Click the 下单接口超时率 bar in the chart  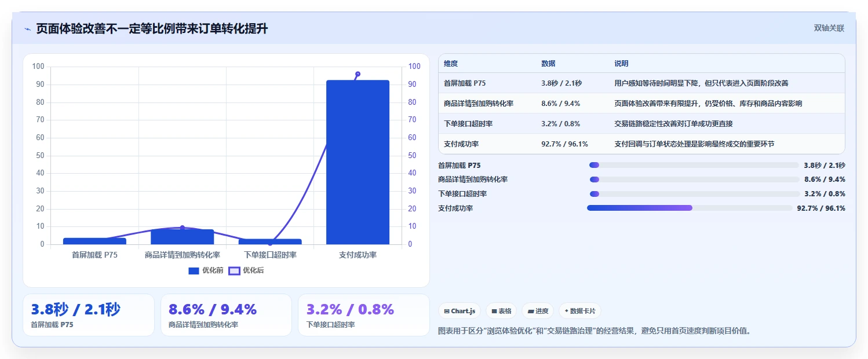[270, 241]
